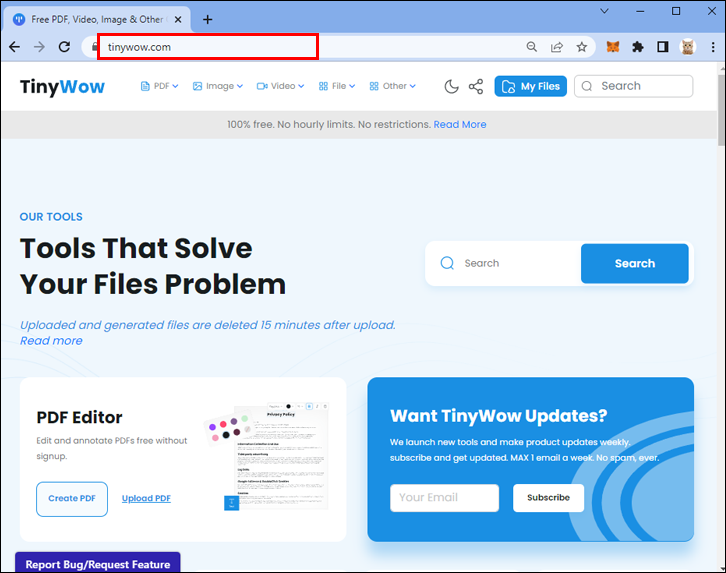Click the blue Search button
This screenshot has width=726, height=573.
click(x=635, y=263)
